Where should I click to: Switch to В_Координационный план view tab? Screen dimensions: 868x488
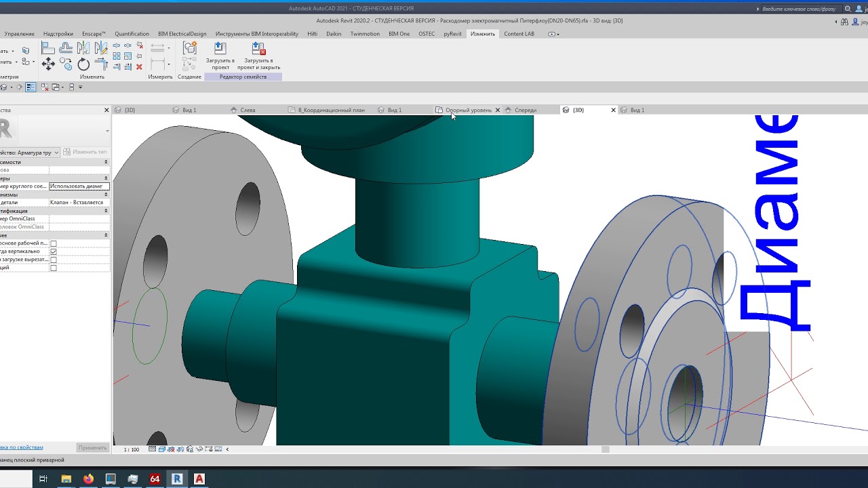click(331, 110)
